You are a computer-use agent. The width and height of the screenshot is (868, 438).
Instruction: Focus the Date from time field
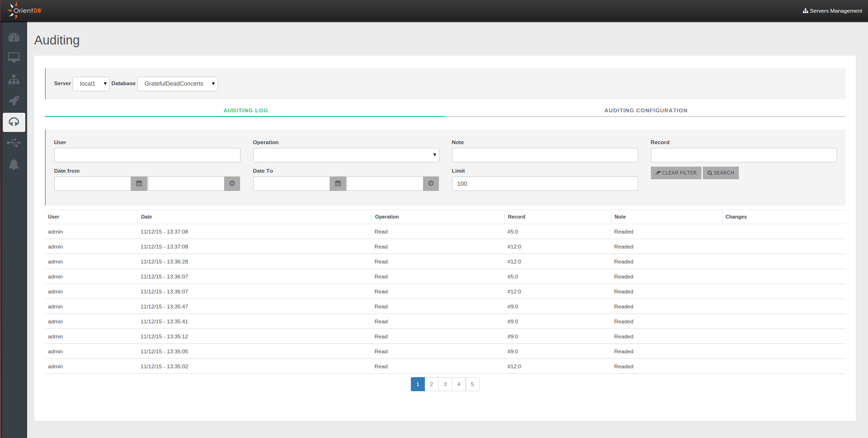(x=186, y=183)
